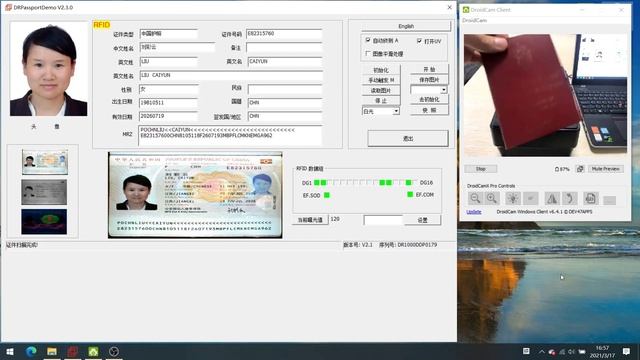Image resolution: width=640 pixels, height=360 pixels.
Task: Select the white-light passport scan thumbnail
Action: 44,162
